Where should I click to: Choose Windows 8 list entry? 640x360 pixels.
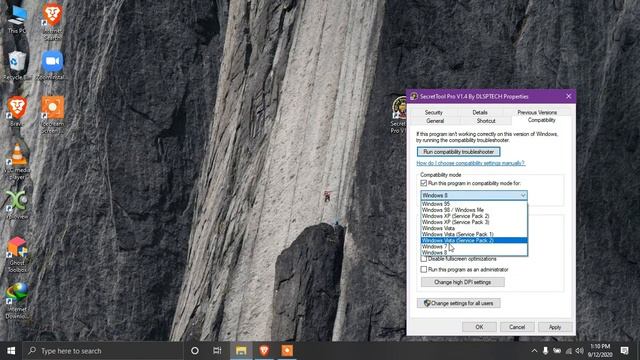pos(474,253)
